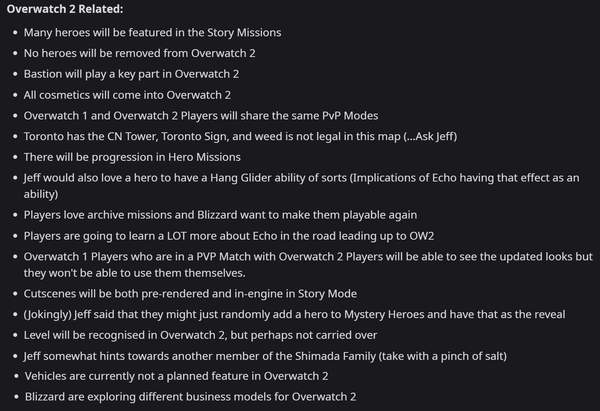Select 'All cosmetics will come into Overwatch 2'
The image size is (600, 411).
click(127, 95)
